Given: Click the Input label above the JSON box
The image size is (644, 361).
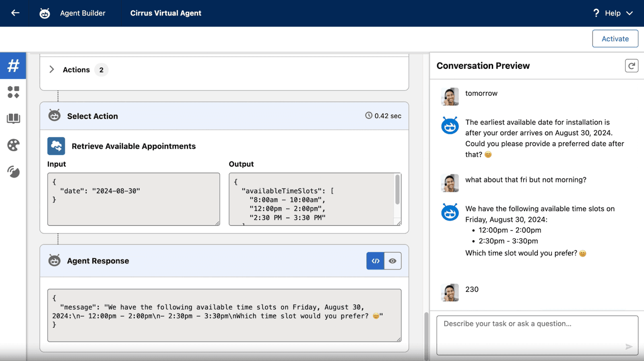Looking at the screenshot, I should (x=57, y=164).
